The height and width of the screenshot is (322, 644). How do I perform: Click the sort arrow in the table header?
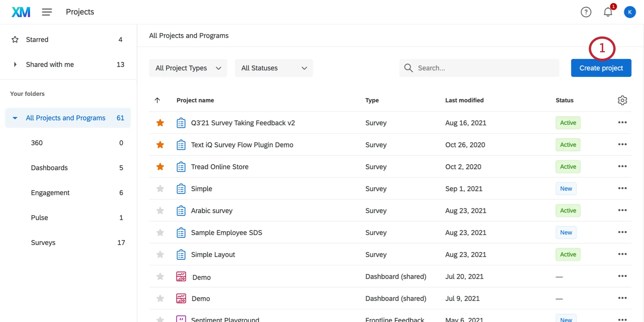pos(158,100)
